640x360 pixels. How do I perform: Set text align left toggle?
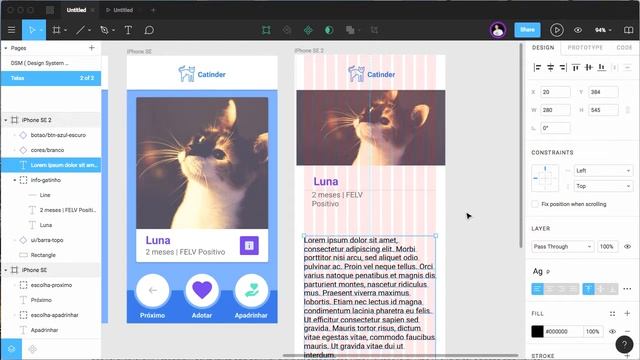pos(537,289)
